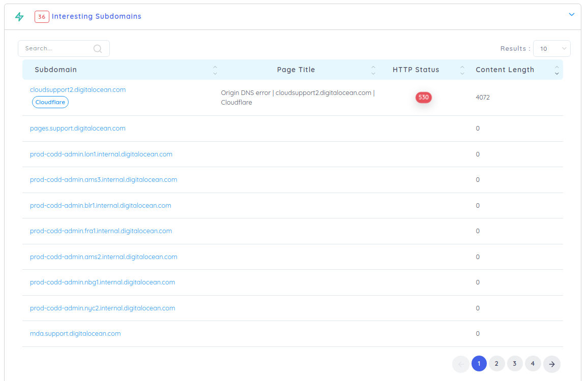
Task: Go to next page with arrow button
Action: (x=551, y=364)
